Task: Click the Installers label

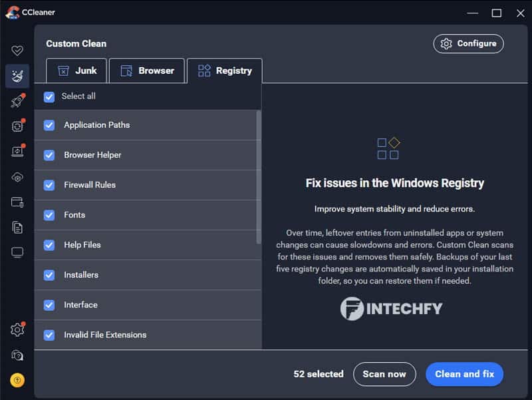Action: [x=81, y=275]
